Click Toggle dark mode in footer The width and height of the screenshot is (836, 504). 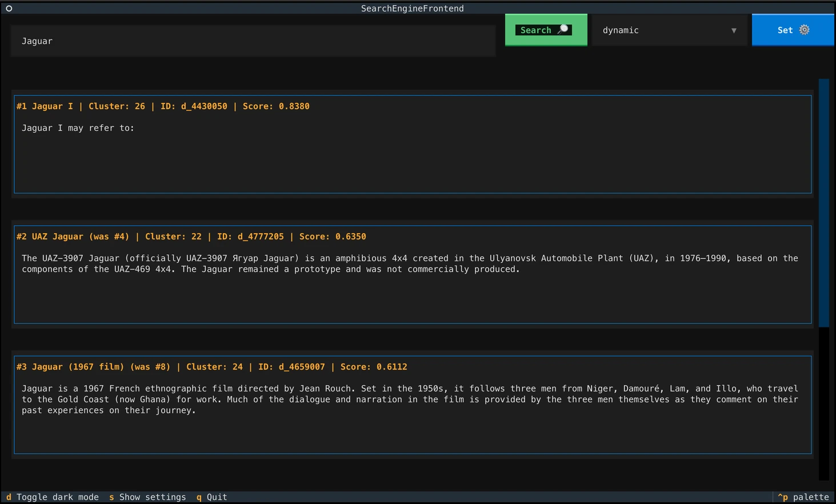53,497
